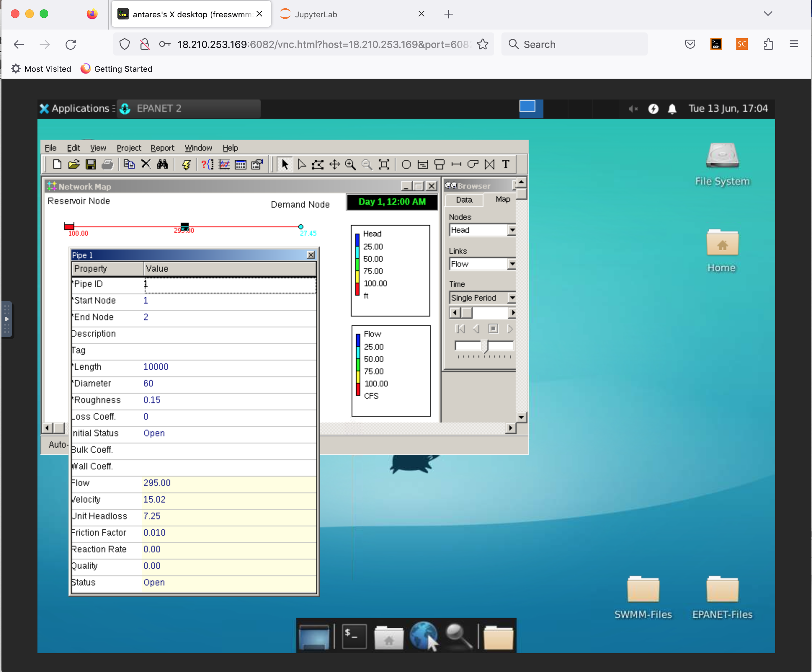Viewport: 812px width, 672px height.
Task: Click the Flow legend in Network Map
Action: (391, 371)
